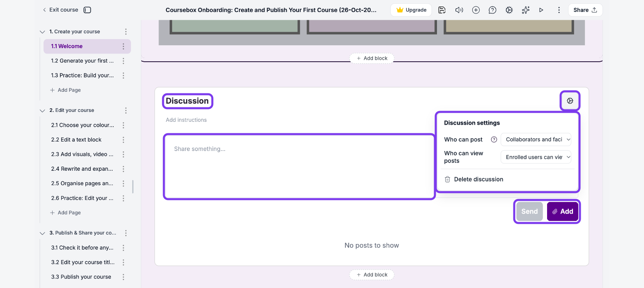Click the course title Coursebox Onboarding

(271, 10)
